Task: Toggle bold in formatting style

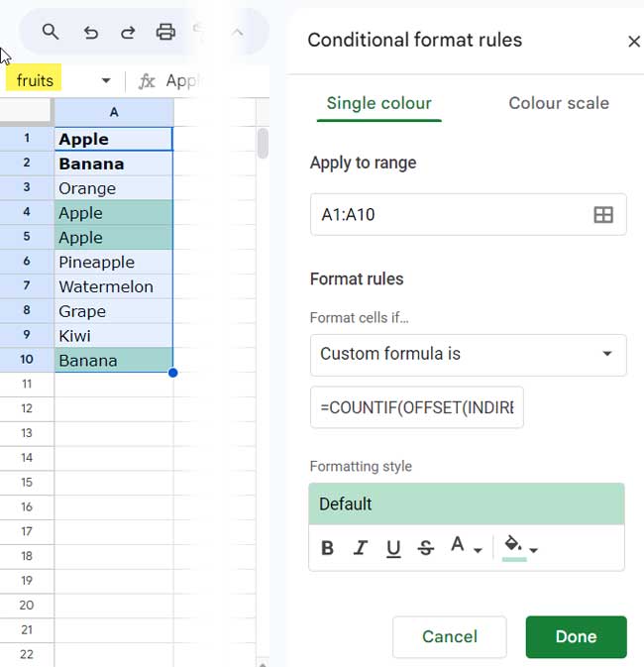Action: point(327,548)
